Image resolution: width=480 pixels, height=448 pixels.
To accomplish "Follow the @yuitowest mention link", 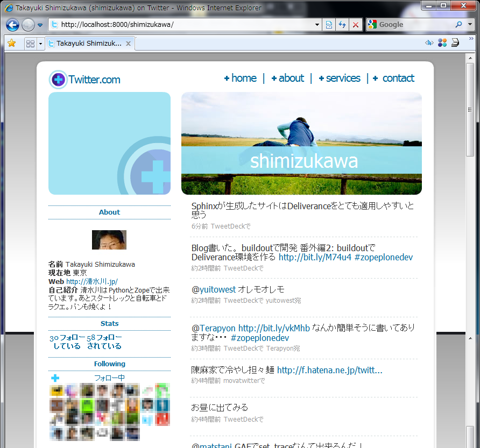I will (213, 289).
